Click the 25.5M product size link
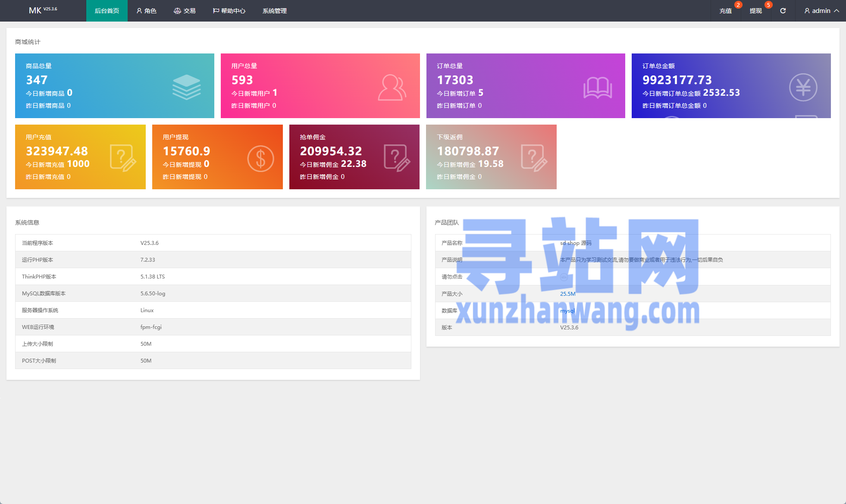 pyautogui.click(x=568, y=294)
